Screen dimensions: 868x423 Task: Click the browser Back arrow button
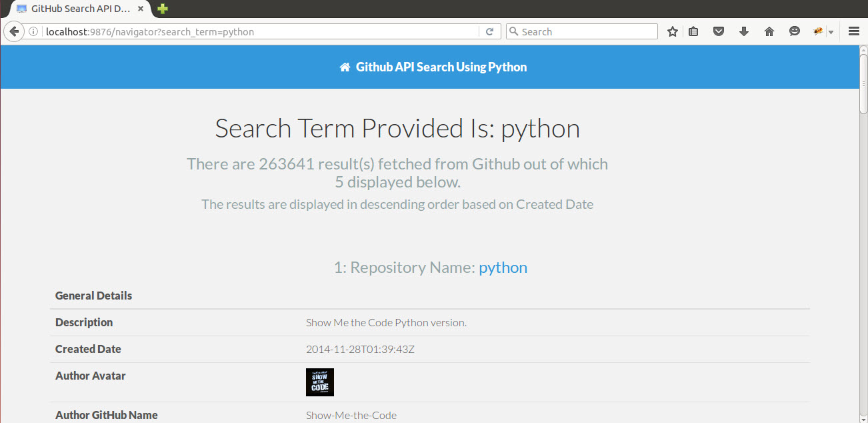point(13,31)
